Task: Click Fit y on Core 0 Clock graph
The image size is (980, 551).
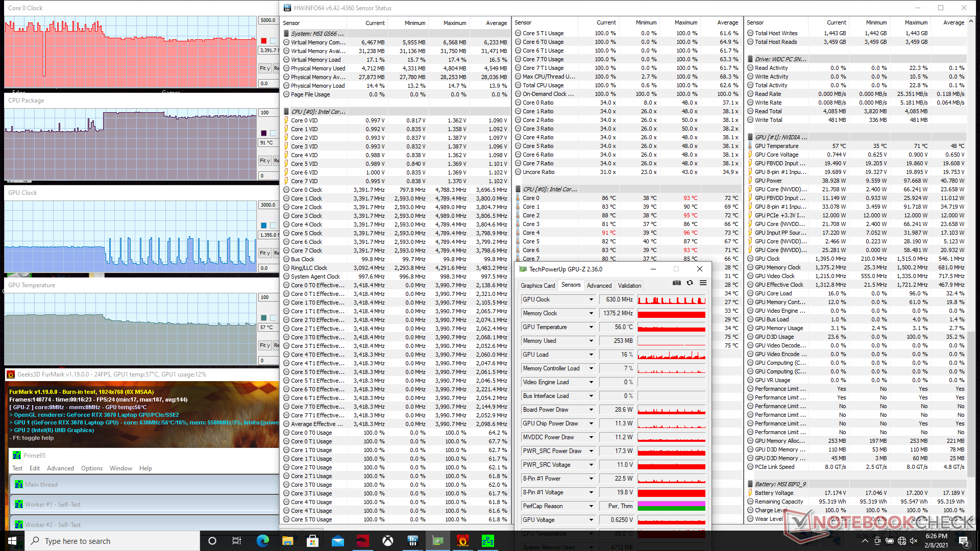Action: click(x=264, y=68)
